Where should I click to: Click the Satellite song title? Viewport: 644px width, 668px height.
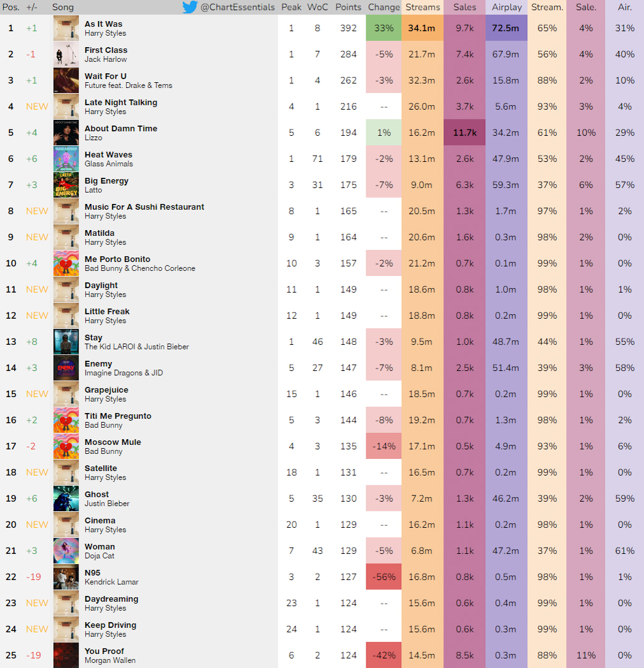101,468
